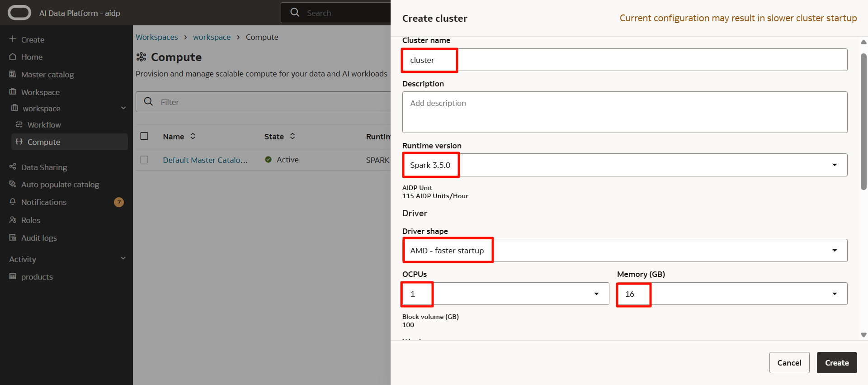Click the Auto populate catalog icon

coord(13,184)
